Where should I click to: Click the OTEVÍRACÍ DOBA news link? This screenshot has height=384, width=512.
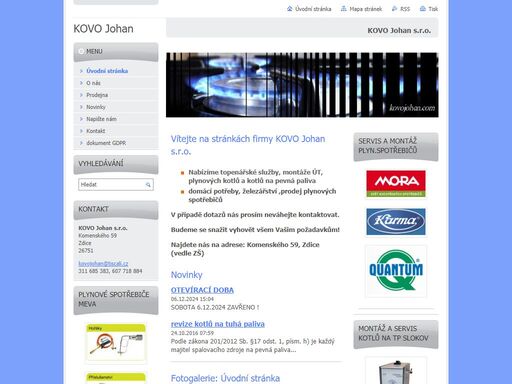[202, 290]
